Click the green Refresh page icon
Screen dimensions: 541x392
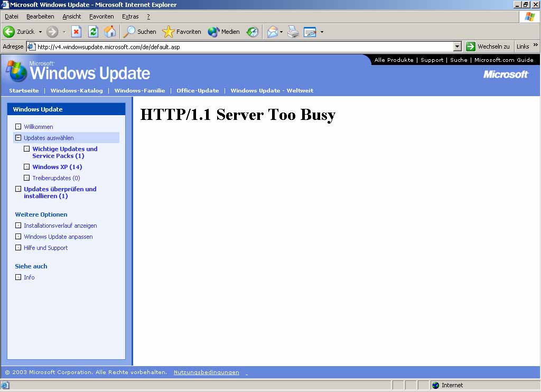point(93,32)
